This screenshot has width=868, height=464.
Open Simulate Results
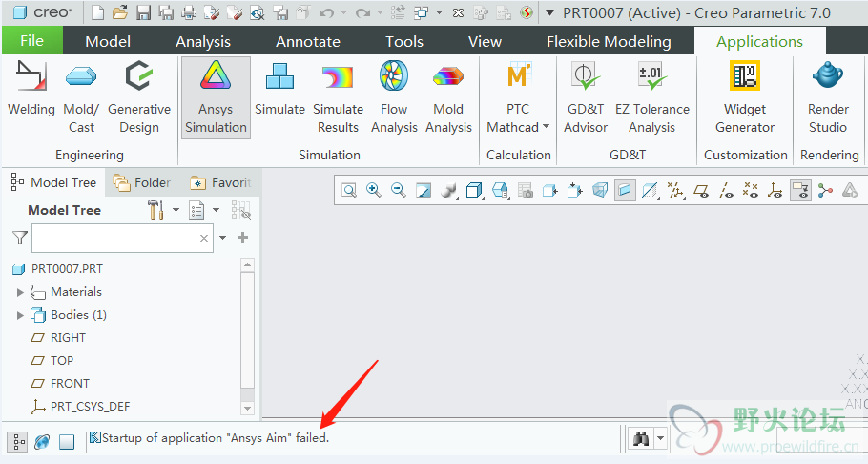click(x=338, y=97)
